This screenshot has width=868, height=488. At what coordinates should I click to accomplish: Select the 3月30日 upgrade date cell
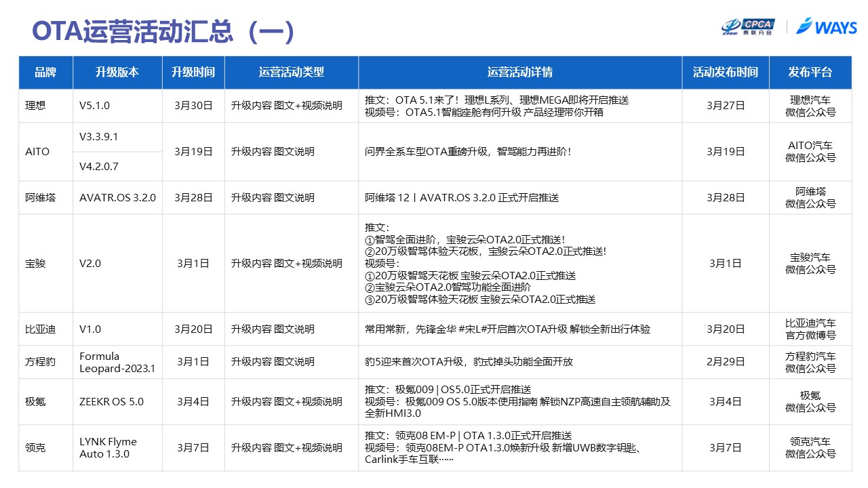tap(193, 106)
